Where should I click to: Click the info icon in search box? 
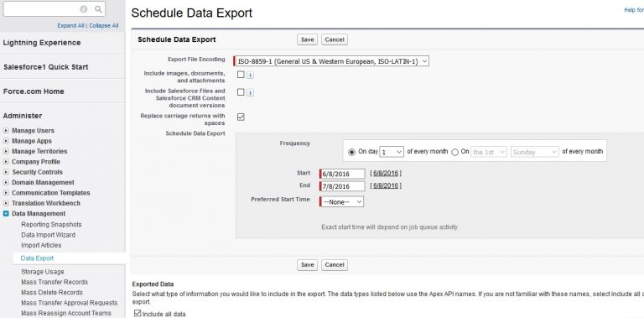click(84, 9)
